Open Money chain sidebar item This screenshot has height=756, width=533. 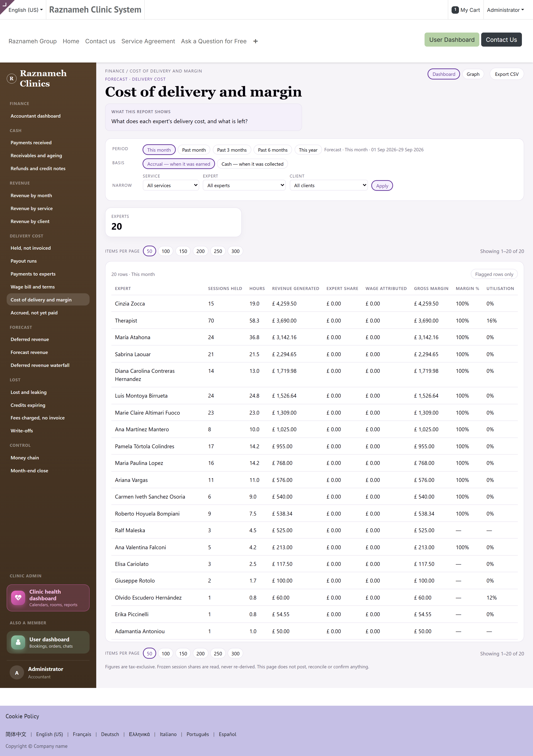click(25, 458)
